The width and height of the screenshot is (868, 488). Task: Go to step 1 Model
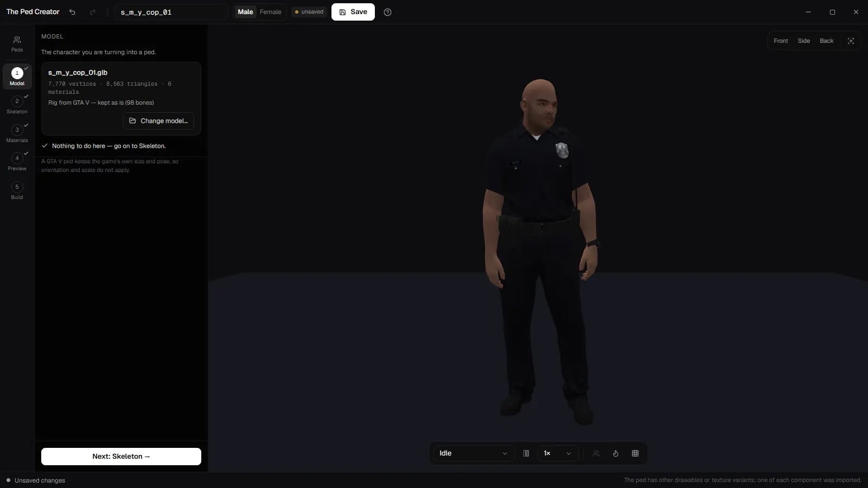(17, 77)
